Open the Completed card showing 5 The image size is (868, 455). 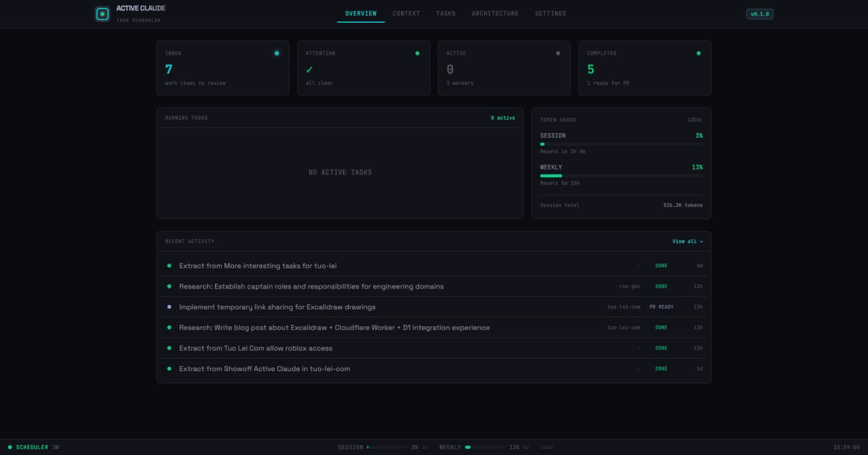coord(644,68)
